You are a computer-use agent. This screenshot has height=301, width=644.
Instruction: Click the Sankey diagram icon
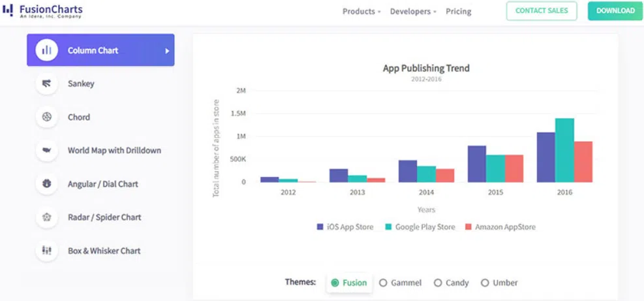tap(47, 84)
